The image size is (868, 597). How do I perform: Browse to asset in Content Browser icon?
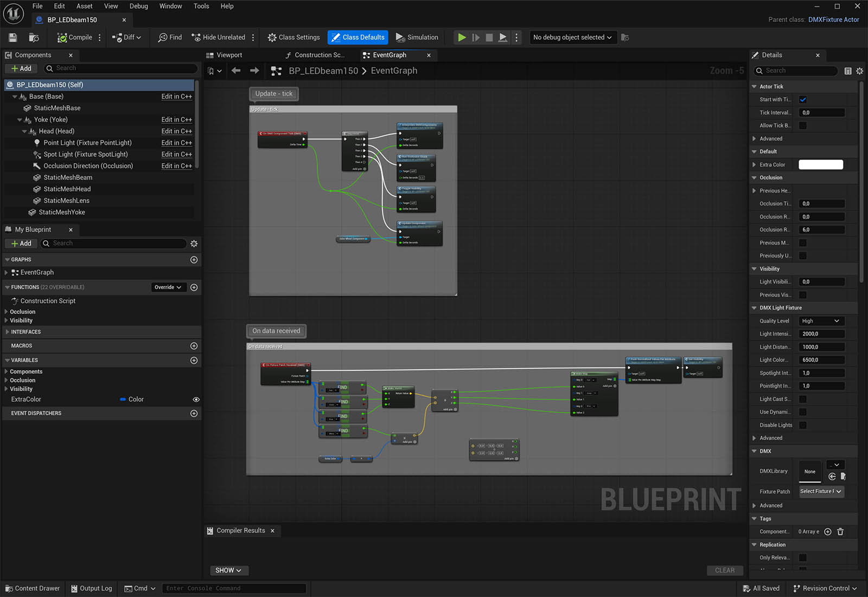34,37
